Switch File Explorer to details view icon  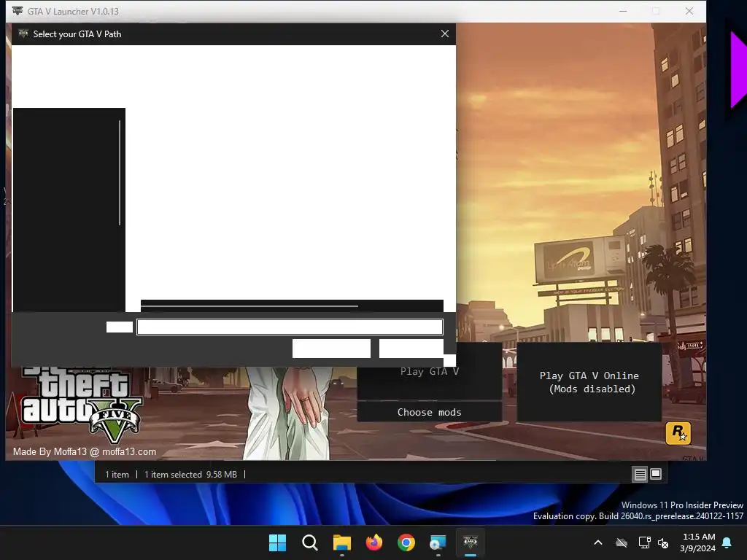tap(640, 474)
